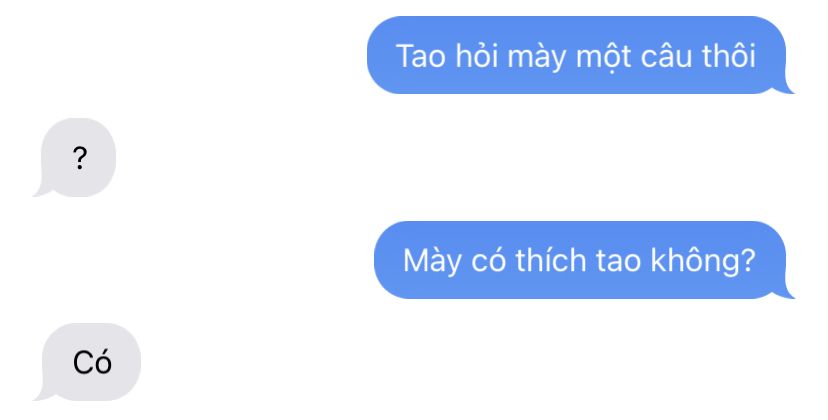Click the word 'câu' in the first blue bubble
Image resolution: width=828 pixels, height=420 pixels.
tap(666, 56)
